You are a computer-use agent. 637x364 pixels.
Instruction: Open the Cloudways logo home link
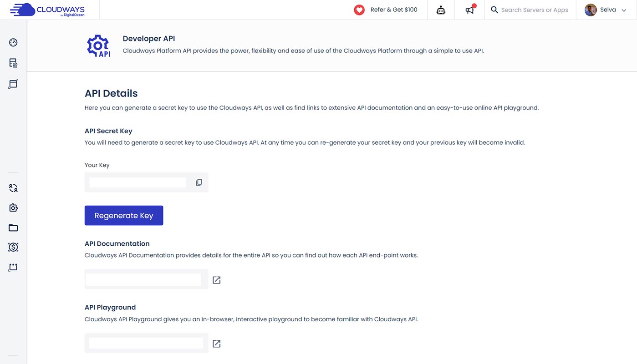[47, 10]
